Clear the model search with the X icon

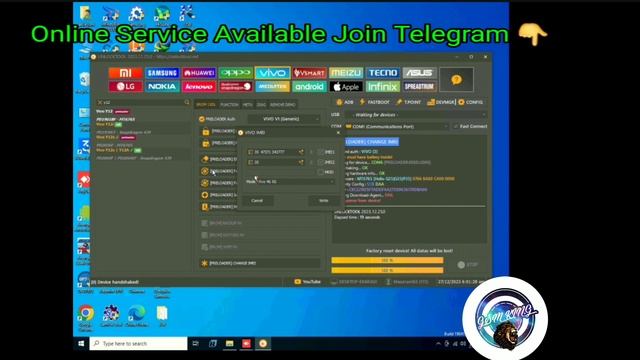click(100, 102)
